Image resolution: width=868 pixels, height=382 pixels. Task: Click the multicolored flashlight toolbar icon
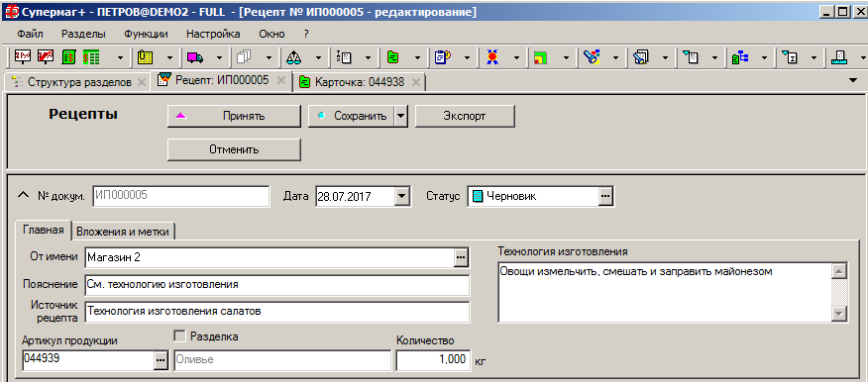click(x=592, y=57)
